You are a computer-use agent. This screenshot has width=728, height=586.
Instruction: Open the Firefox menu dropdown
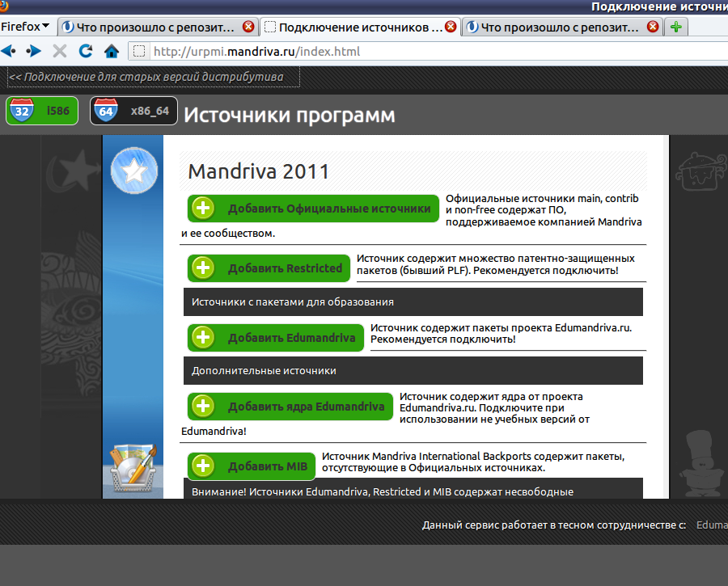coord(25,26)
